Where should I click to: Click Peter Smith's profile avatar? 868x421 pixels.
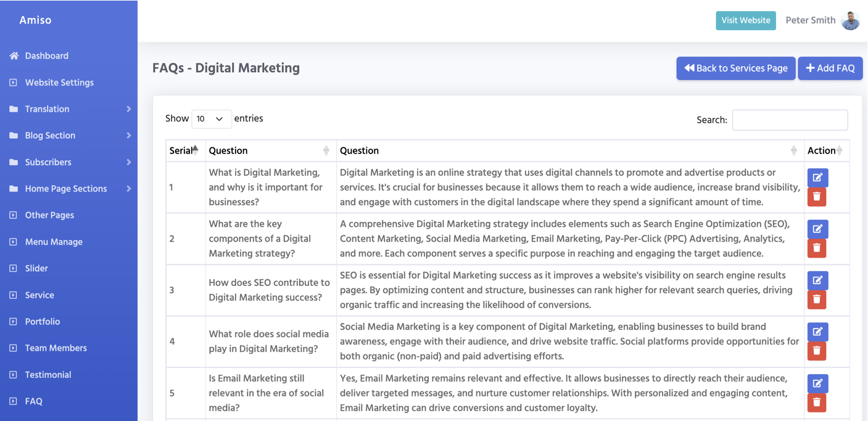coord(850,20)
